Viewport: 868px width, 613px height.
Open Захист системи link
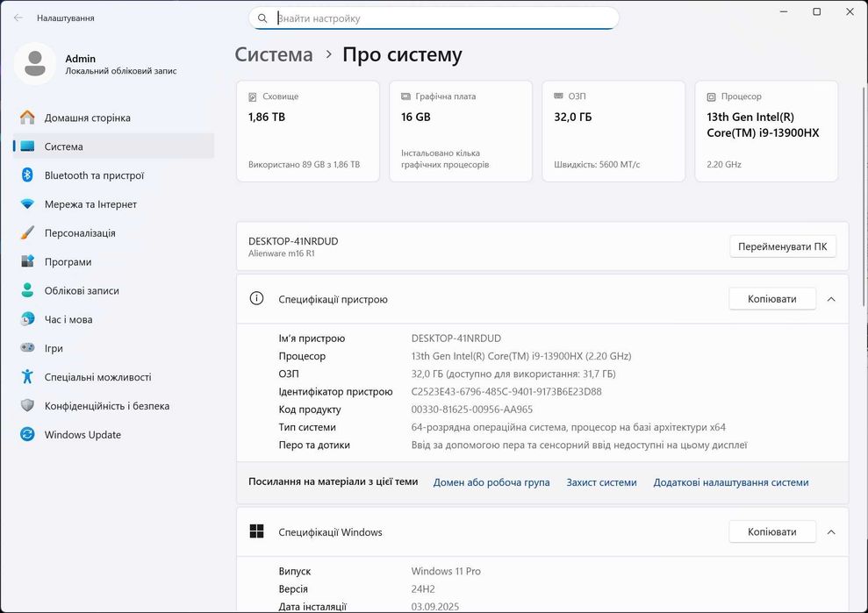pos(601,482)
